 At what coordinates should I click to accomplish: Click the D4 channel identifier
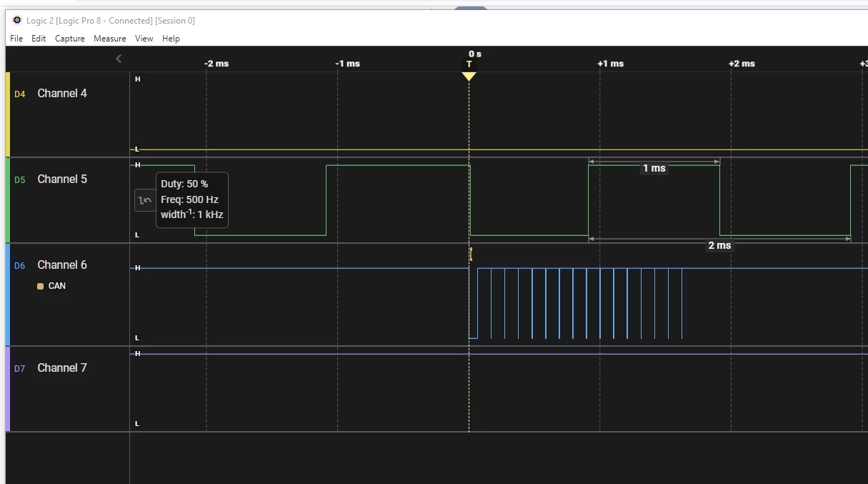(20, 94)
